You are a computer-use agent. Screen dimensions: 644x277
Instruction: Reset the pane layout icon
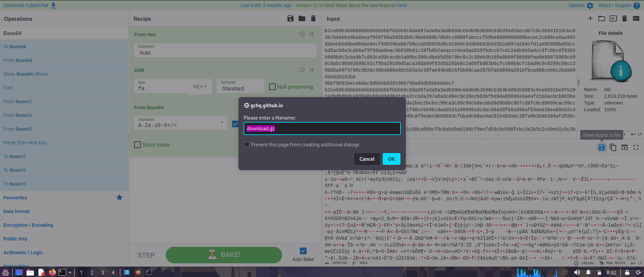[x=636, y=18]
